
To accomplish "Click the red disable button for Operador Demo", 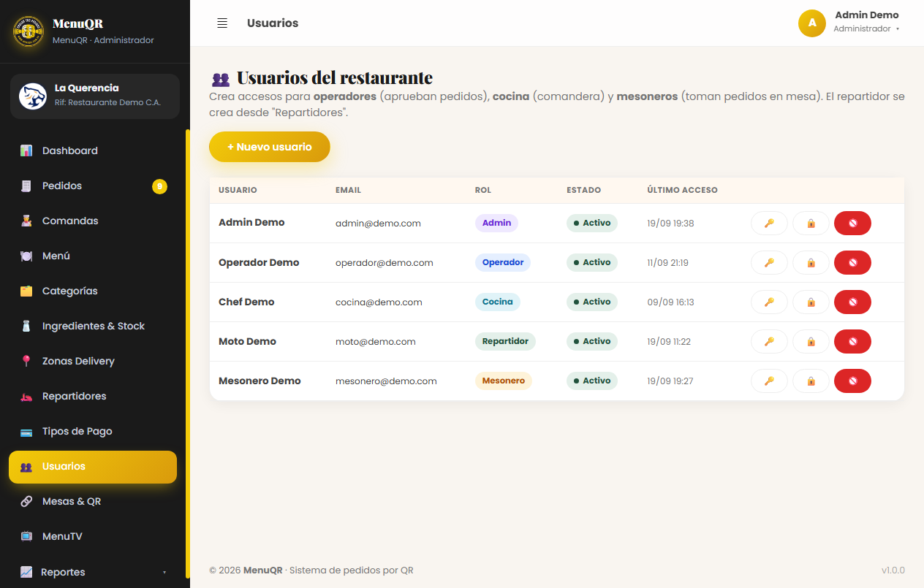I will (x=852, y=262).
